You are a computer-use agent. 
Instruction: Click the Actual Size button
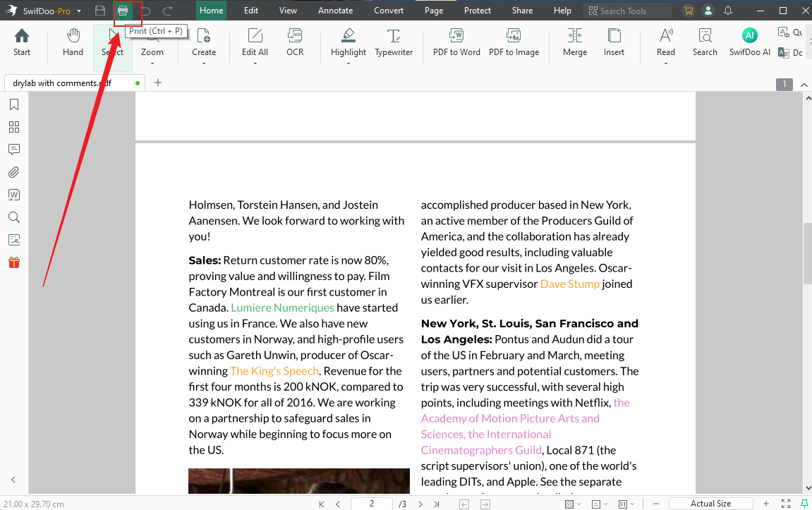coord(710,503)
